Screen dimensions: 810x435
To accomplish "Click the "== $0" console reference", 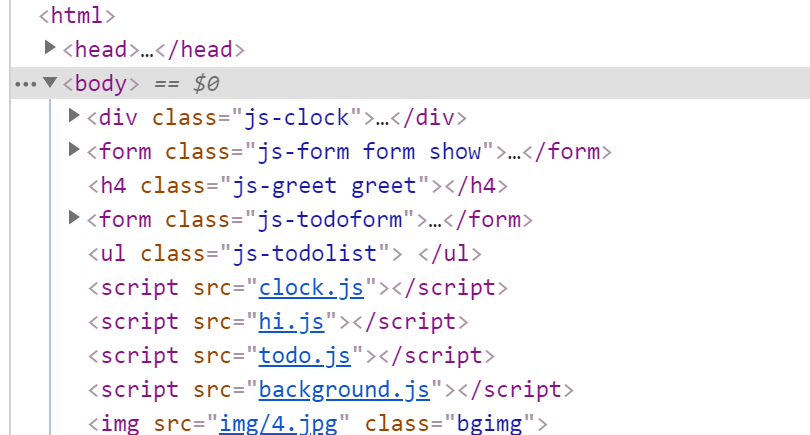I will pos(187,84).
